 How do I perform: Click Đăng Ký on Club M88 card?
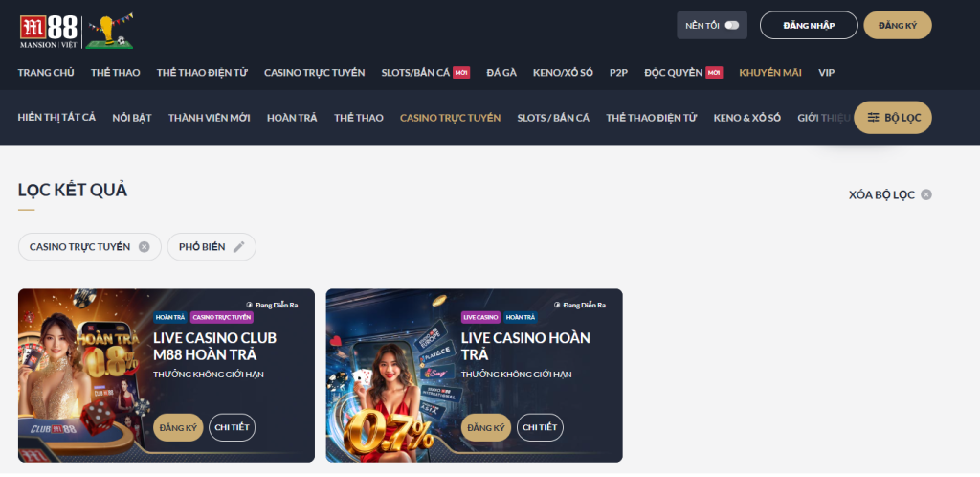click(178, 427)
